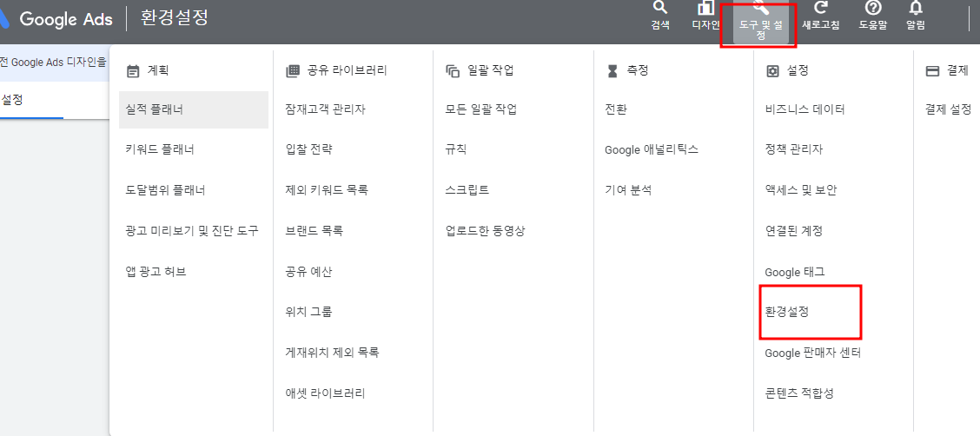The height and width of the screenshot is (436, 980).
Task: Click the 계획 column heading text
Action: [158, 71]
